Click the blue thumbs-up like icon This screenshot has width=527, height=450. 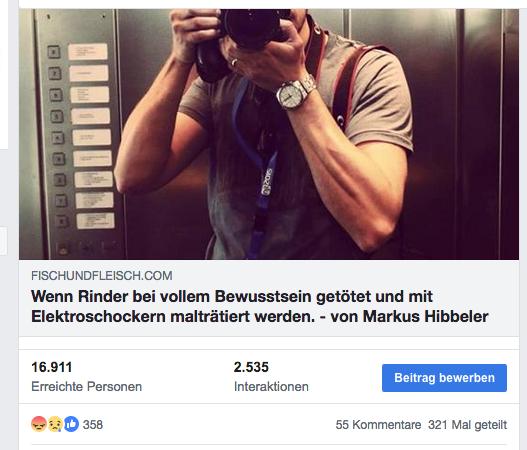[x=71, y=424]
